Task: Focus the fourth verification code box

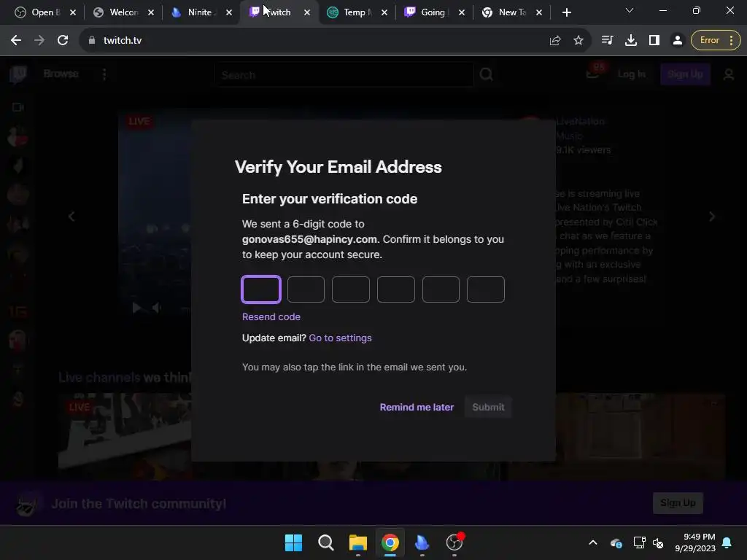Action: point(396,289)
